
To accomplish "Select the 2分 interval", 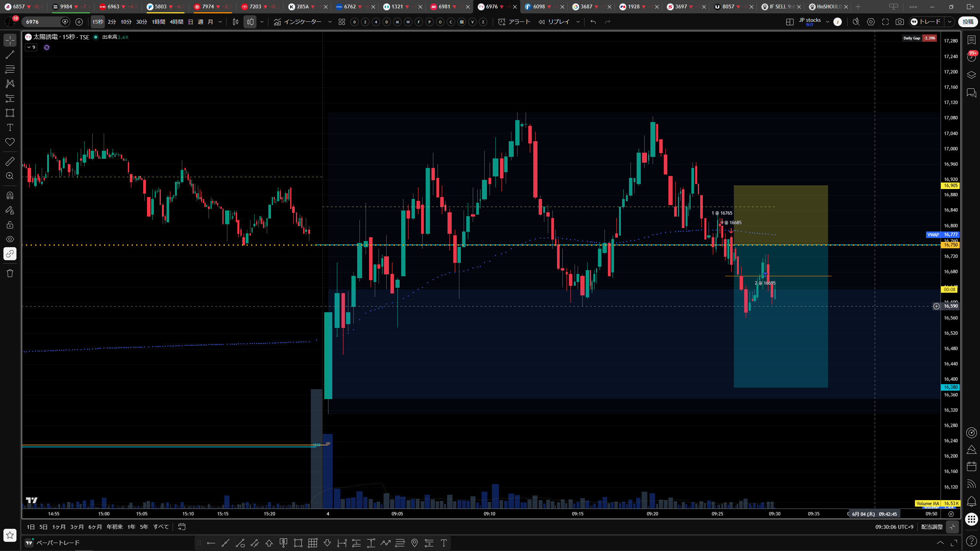I will 112,22.
